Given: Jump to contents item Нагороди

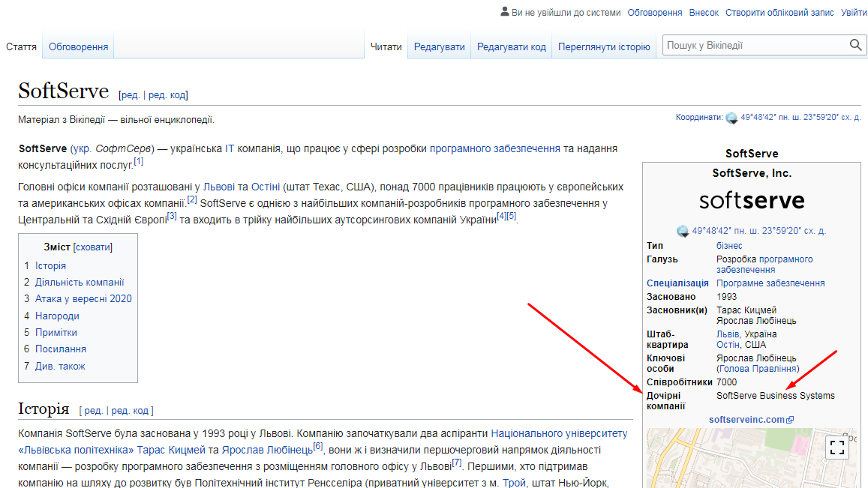Looking at the screenshot, I should tap(57, 316).
